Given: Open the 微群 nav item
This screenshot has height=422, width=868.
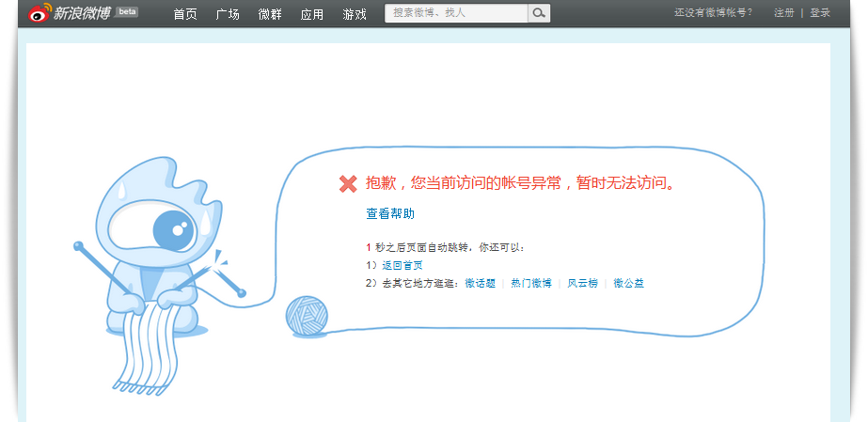Looking at the screenshot, I should point(270,14).
